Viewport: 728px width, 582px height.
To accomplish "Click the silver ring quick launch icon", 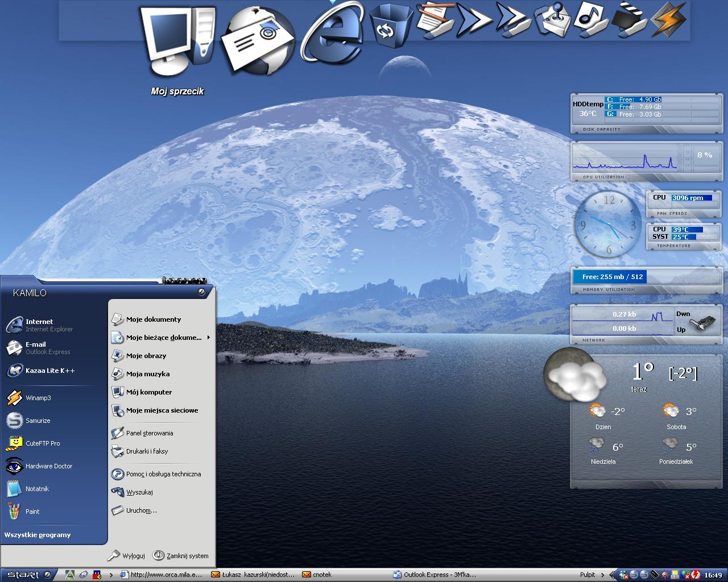I will tap(83, 575).
